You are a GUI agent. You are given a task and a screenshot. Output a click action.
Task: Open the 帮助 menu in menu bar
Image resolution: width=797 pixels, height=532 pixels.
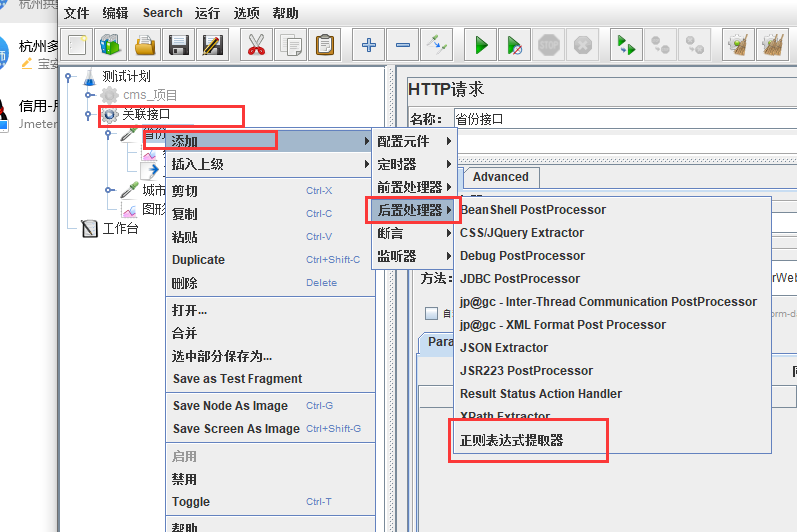[x=285, y=13]
